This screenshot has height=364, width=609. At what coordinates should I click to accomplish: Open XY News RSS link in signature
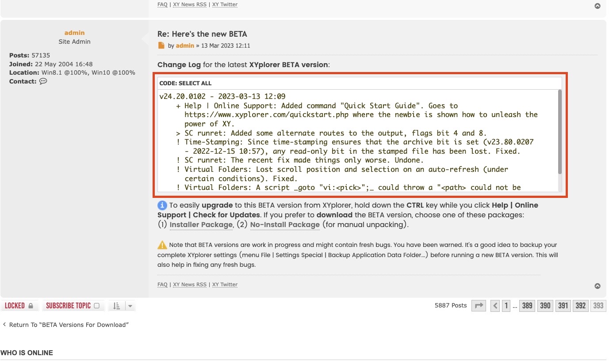190,284
